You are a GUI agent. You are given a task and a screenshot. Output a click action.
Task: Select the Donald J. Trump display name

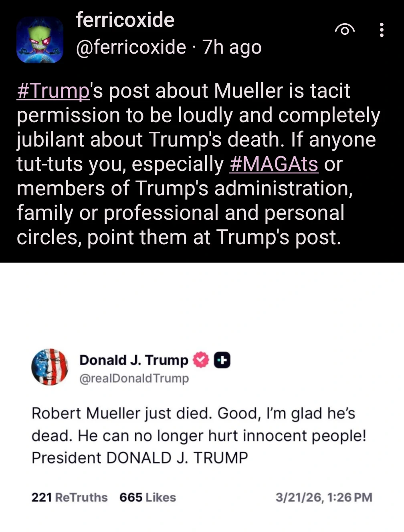pos(133,360)
